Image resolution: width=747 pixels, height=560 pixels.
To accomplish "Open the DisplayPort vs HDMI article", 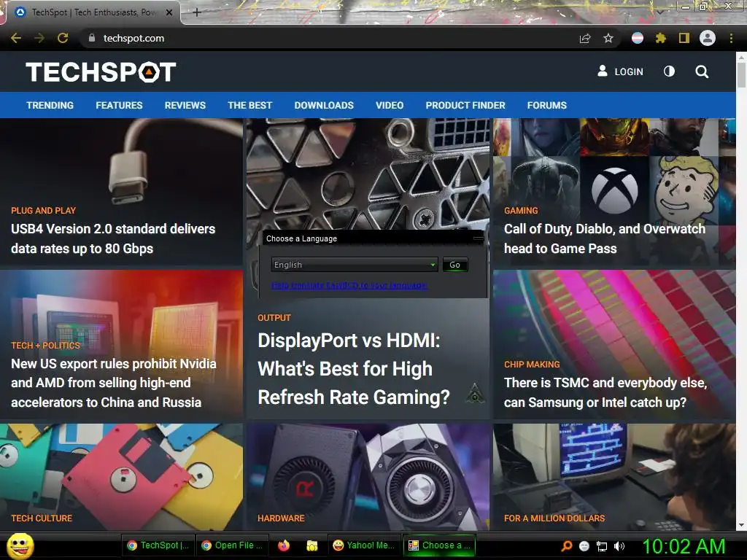I will tap(354, 368).
